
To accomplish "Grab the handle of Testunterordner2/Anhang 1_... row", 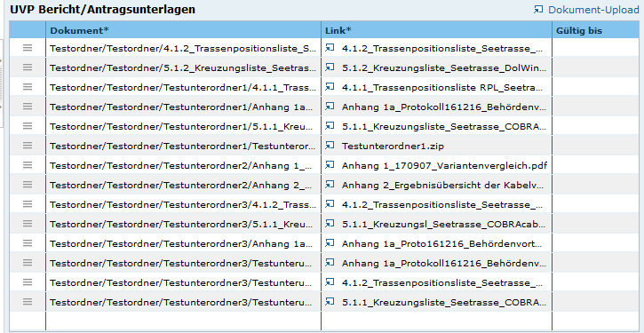I will coord(28,165).
